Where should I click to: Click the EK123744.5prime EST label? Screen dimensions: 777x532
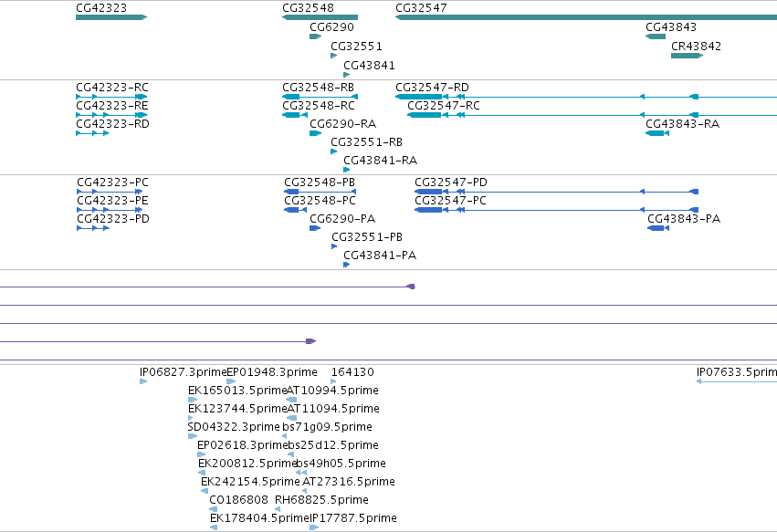coord(237,409)
